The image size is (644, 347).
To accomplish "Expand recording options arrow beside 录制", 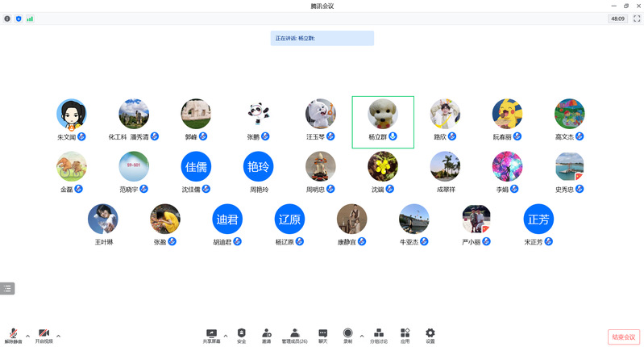I will coord(362,336).
